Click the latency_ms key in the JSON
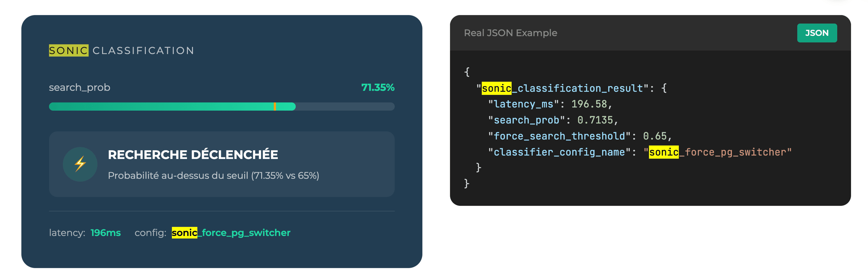Screen dimensions: 868x274 point(523,104)
